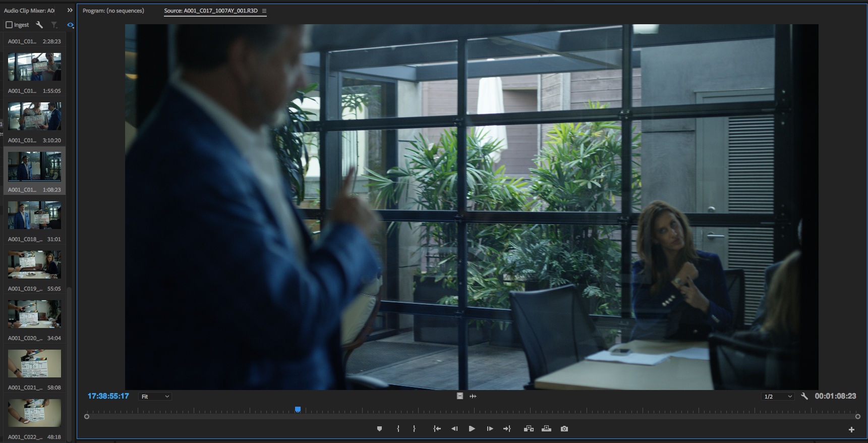
Task: Click the Insert edit icon
Action: coord(529,429)
